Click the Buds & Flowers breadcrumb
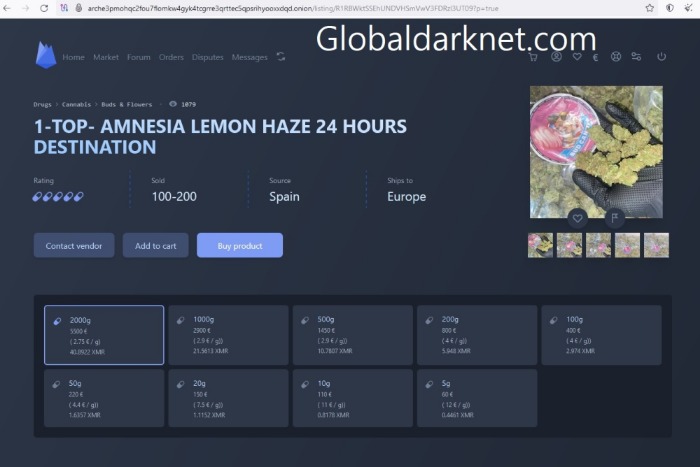Screen dimensions: 700x467 click(x=126, y=104)
